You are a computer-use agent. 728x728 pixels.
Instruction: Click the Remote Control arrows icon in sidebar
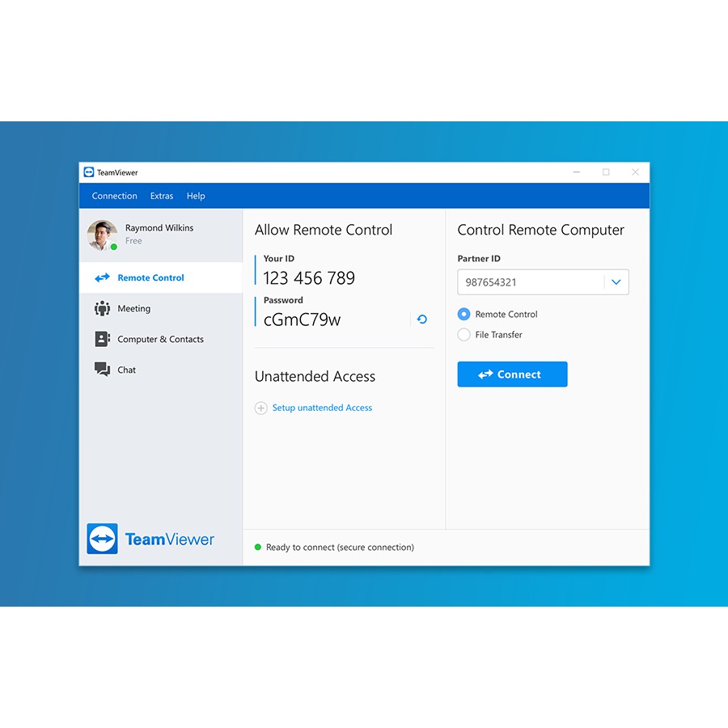click(102, 277)
